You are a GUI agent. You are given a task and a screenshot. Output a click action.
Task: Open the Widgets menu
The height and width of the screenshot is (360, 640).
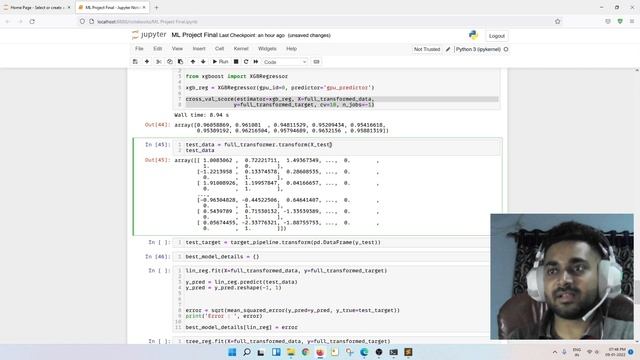267,49
